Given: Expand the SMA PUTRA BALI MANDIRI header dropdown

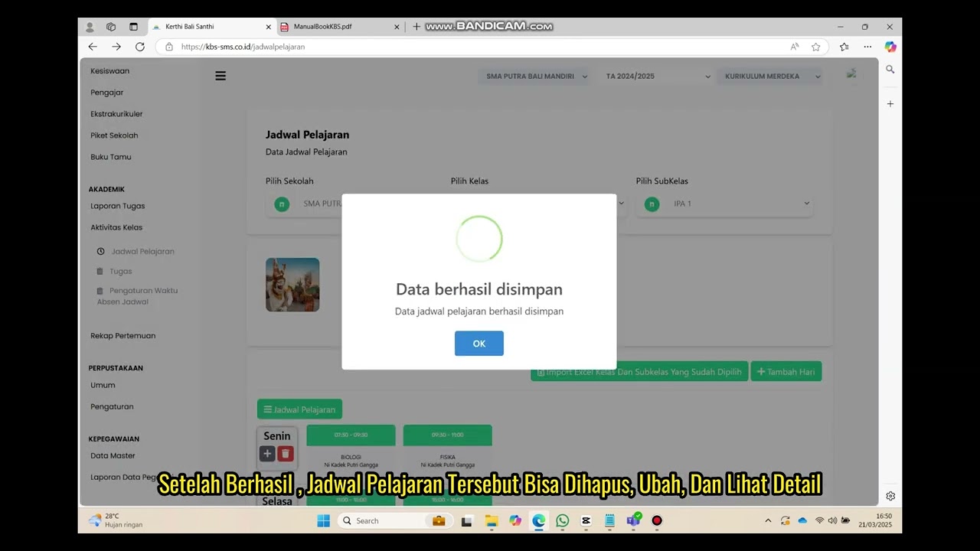Looking at the screenshot, I should tap(536, 77).
